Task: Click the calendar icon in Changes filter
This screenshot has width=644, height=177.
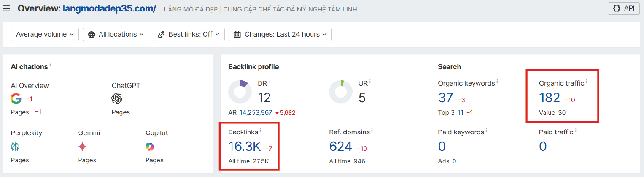Action: [x=237, y=35]
